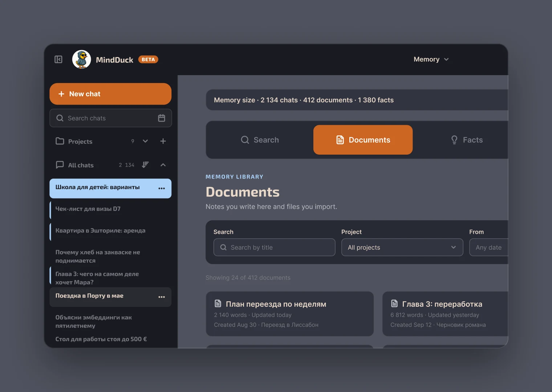Click the sort icon beside All chats
552x392 pixels.
[145, 165]
